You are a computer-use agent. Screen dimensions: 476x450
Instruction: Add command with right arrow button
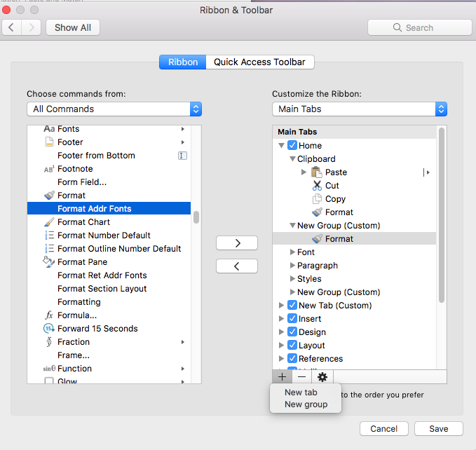[237, 243]
